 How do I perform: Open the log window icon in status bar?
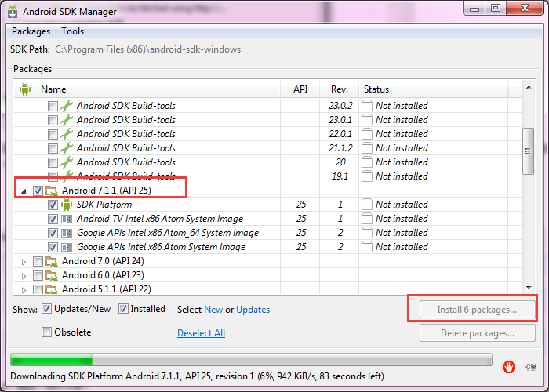(530, 367)
